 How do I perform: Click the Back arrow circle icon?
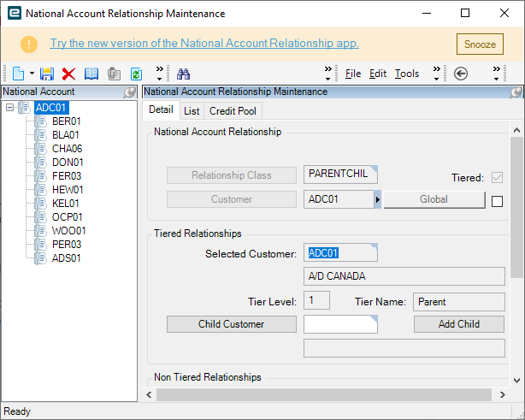pyautogui.click(x=461, y=74)
